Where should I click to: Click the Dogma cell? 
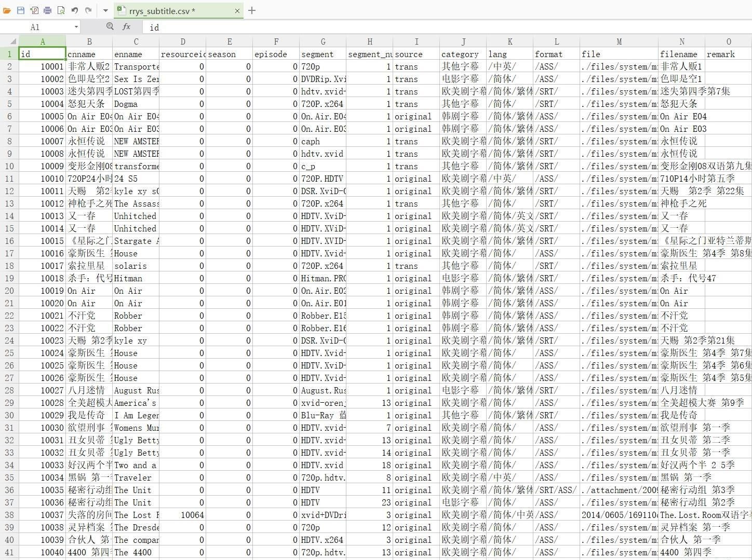click(x=136, y=104)
